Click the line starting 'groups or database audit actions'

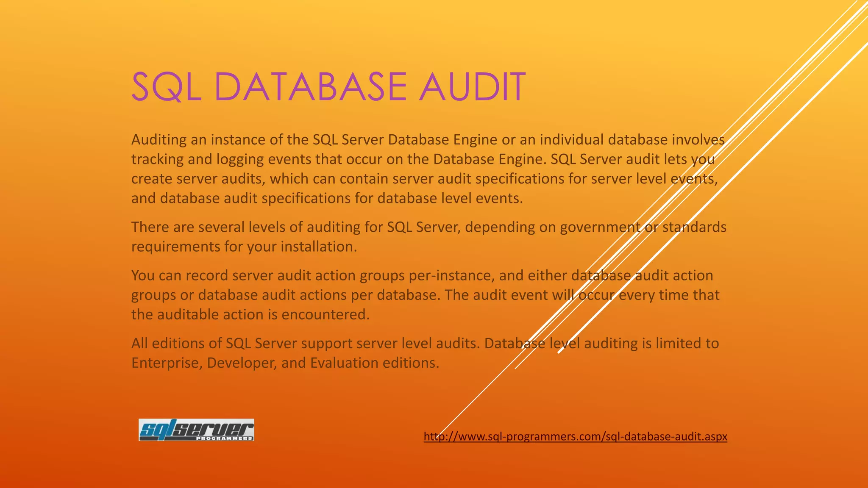(425, 295)
